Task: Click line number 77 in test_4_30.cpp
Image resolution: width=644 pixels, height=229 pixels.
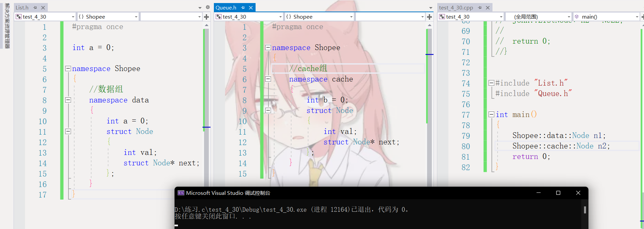Action: click(x=466, y=115)
